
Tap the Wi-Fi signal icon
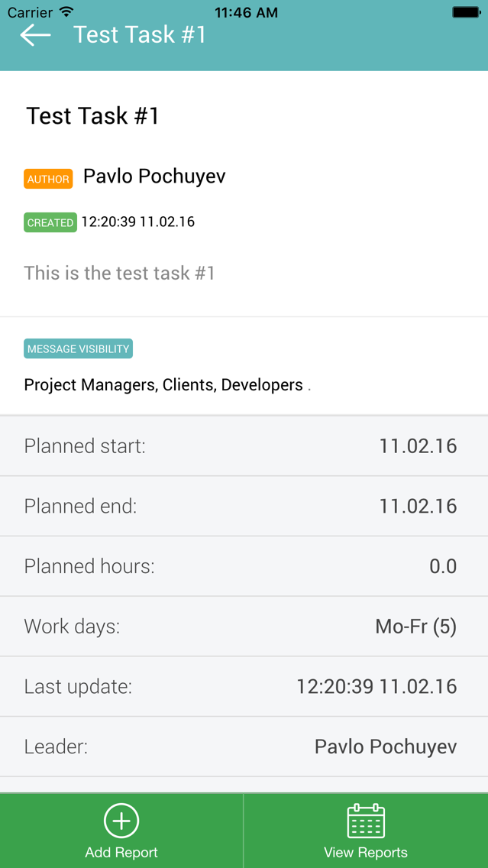pos(66,11)
